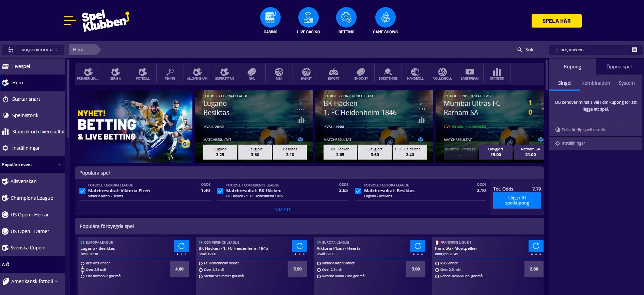Screen dimensions: 644x295
Task: Refresh the Lugano - Besiktas prebuilt bet
Action: click(181, 246)
